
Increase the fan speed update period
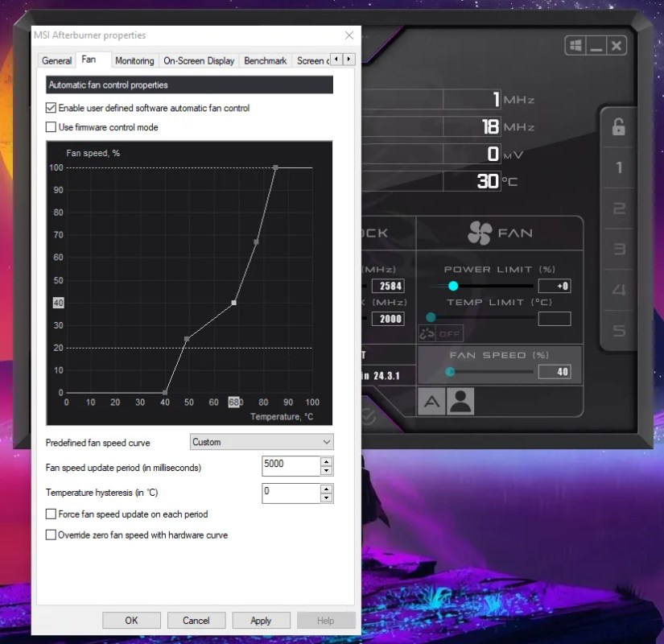pos(326,461)
